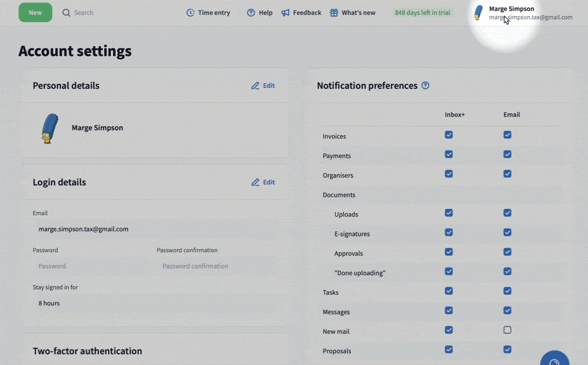Click the green New button
The width and height of the screenshot is (588, 365).
coord(35,13)
